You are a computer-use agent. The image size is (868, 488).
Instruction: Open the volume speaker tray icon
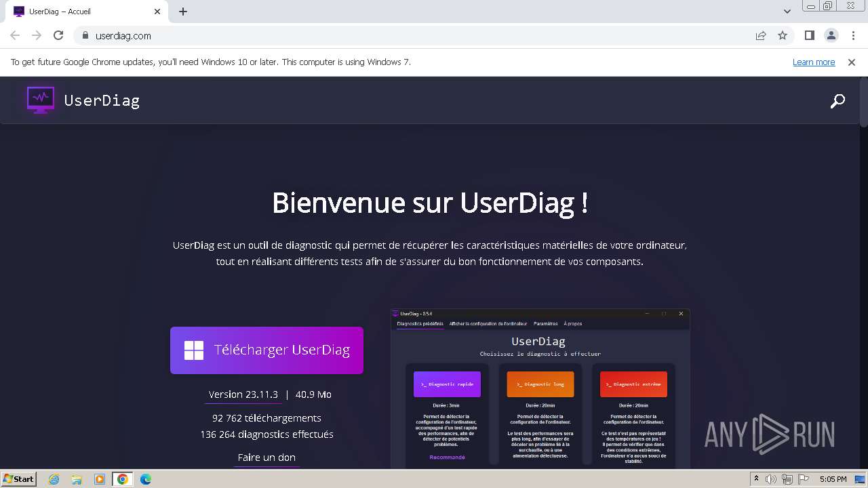click(771, 479)
